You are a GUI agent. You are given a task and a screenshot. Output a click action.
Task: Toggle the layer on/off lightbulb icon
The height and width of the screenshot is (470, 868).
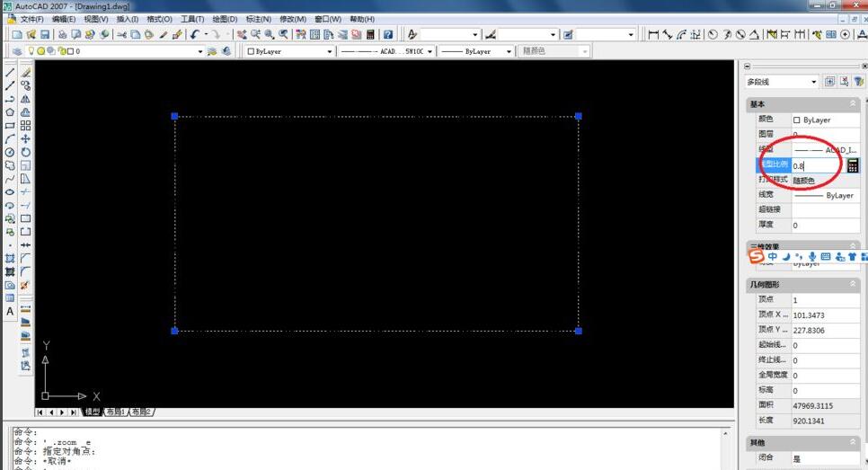(31, 51)
